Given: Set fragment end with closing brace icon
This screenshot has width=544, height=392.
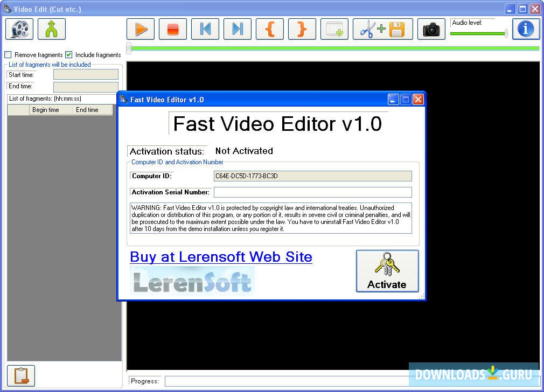Looking at the screenshot, I should 302,29.
